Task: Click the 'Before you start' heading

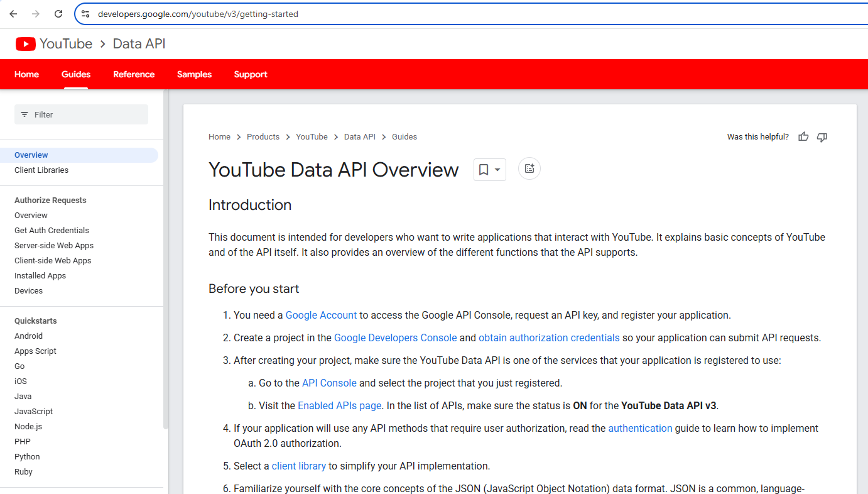Action: click(x=254, y=288)
